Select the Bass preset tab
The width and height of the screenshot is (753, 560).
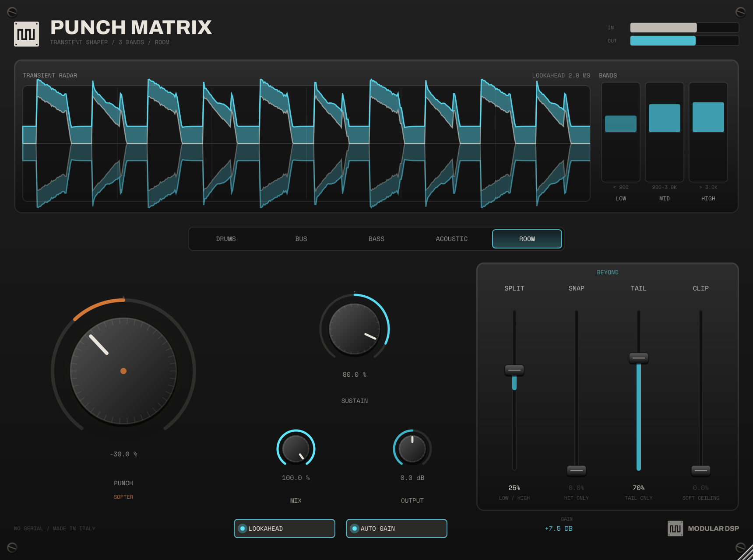pyautogui.click(x=376, y=239)
